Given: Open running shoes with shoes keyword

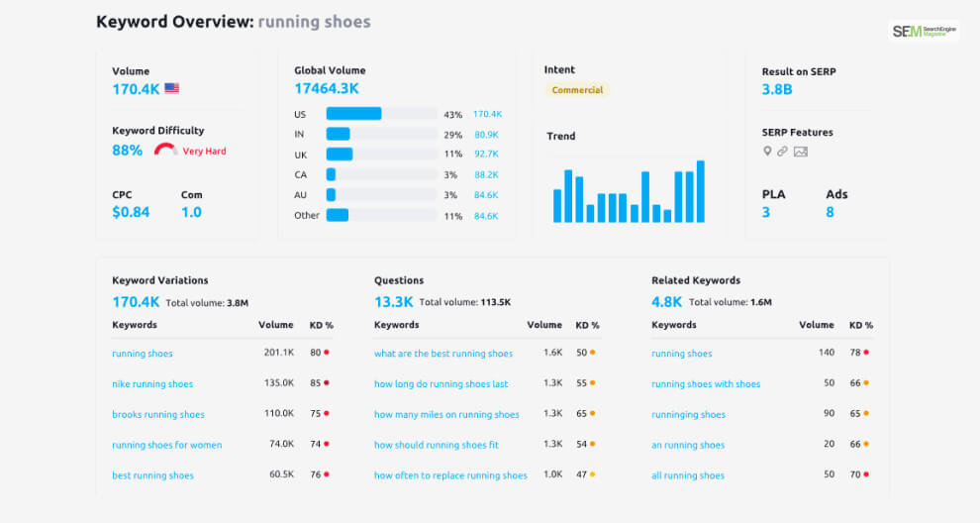Looking at the screenshot, I should point(706,384).
